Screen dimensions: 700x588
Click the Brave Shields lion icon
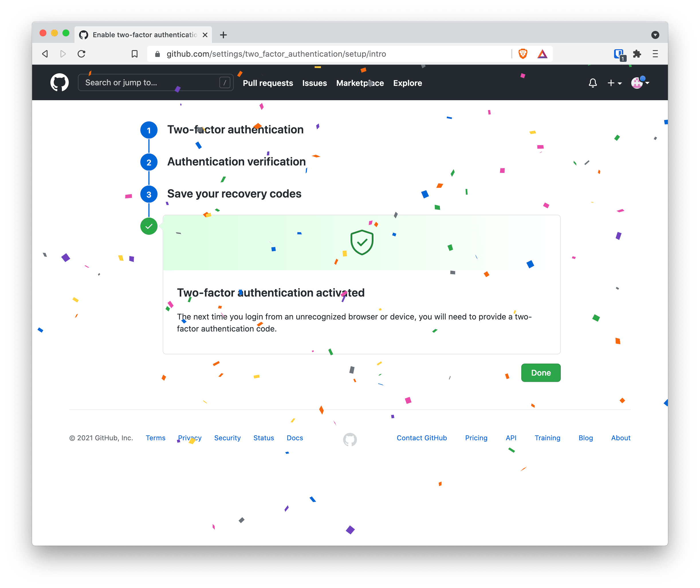523,54
